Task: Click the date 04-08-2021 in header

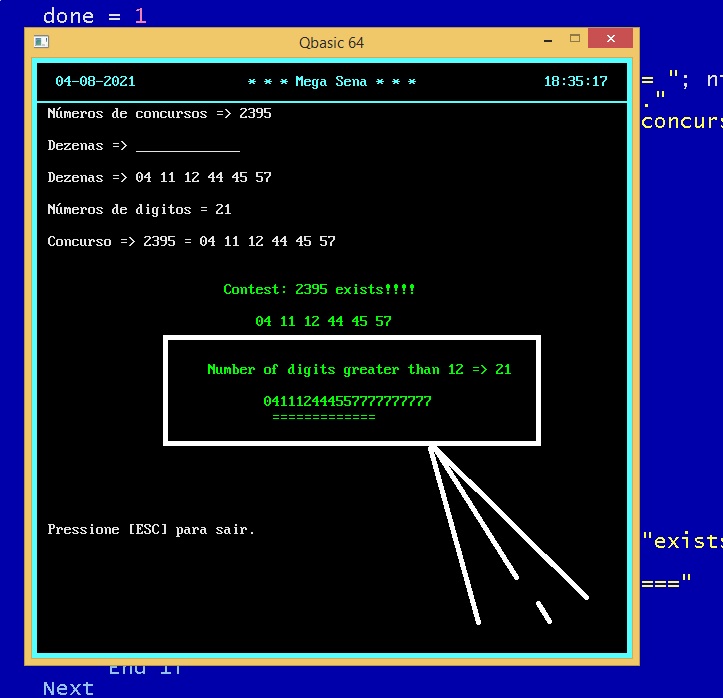Action: click(x=95, y=82)
